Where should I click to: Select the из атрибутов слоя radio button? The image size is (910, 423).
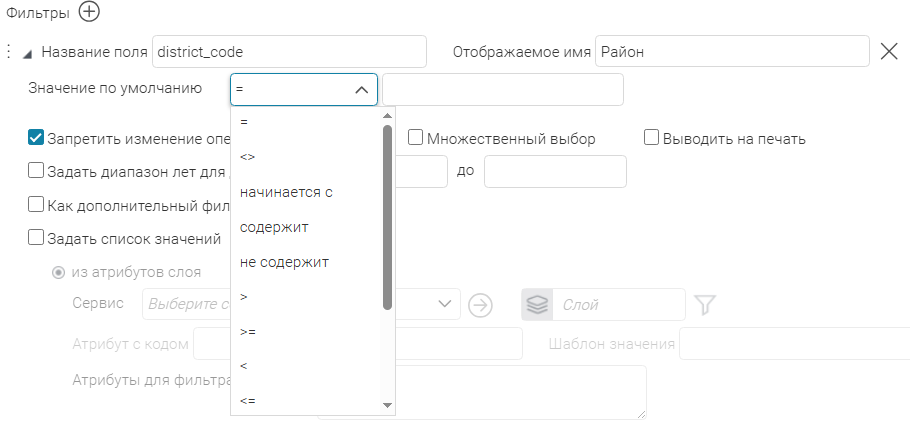58,271
